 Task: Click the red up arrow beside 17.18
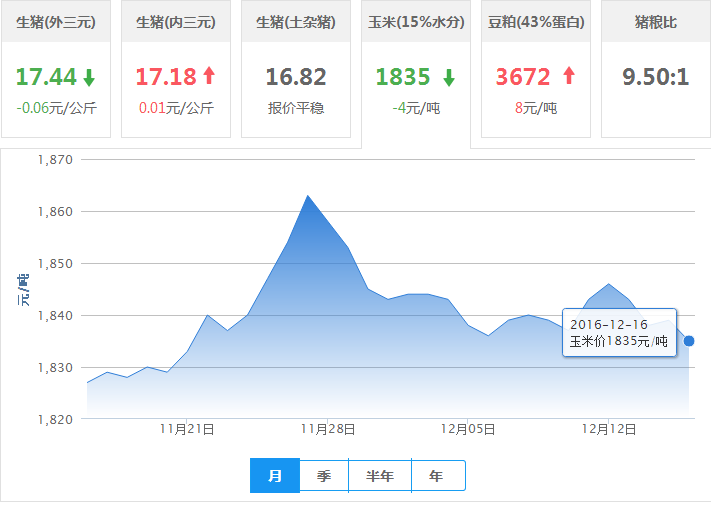point(209,75)
